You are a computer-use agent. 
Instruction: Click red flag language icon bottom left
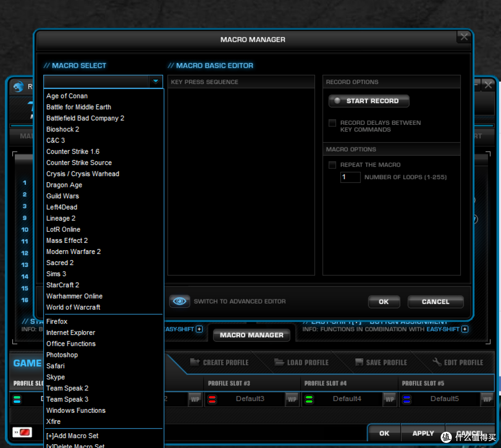[22, 432]
